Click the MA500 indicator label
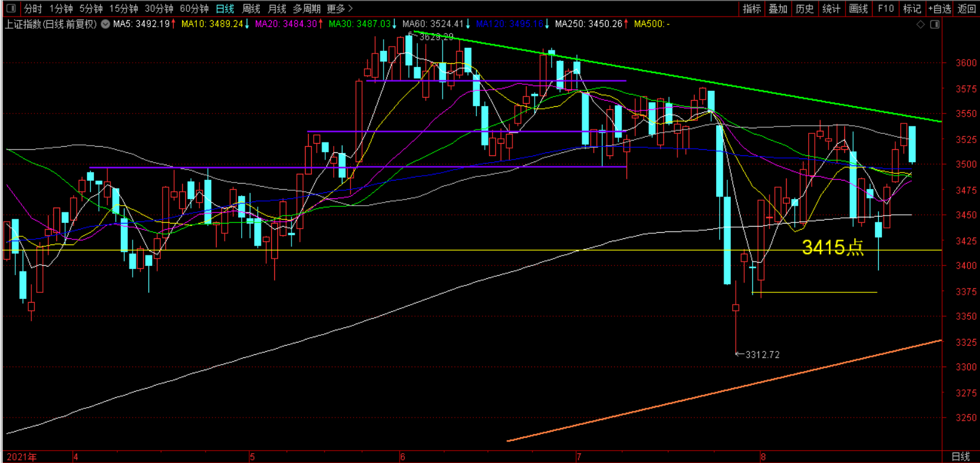The height and width of the screenshot is (463, 980). 652,24
